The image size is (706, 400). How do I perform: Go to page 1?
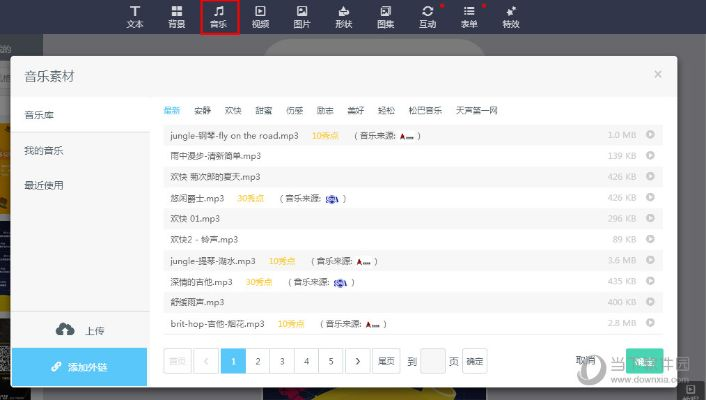point(233,361)
